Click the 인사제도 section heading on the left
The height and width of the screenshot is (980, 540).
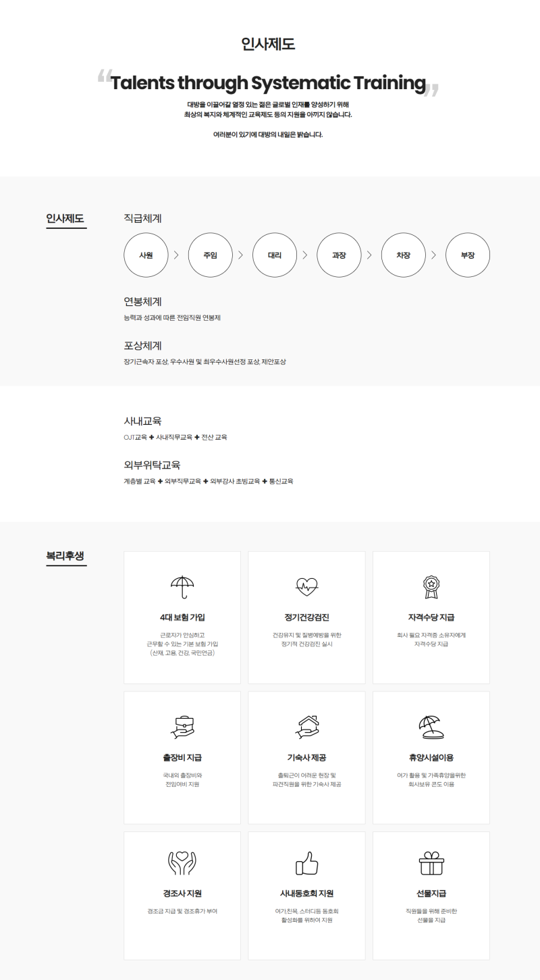click(x=65, y=219)
